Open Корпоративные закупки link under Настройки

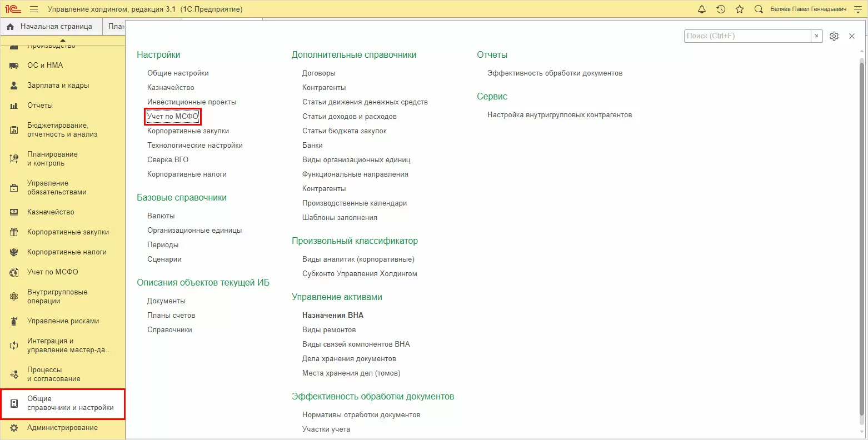coord(188,131)
